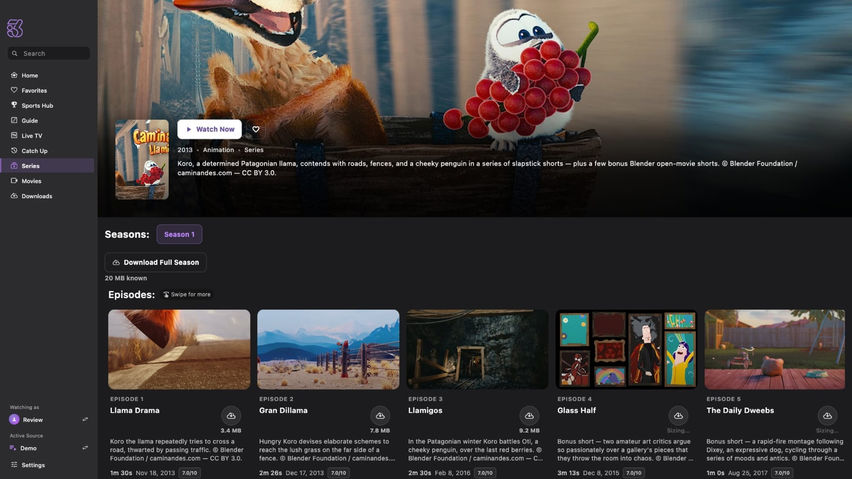Image resolution: width=852 pixels, height=479 pixels.
Task: Open Home in the sidebar
Action: coord(47,75)
